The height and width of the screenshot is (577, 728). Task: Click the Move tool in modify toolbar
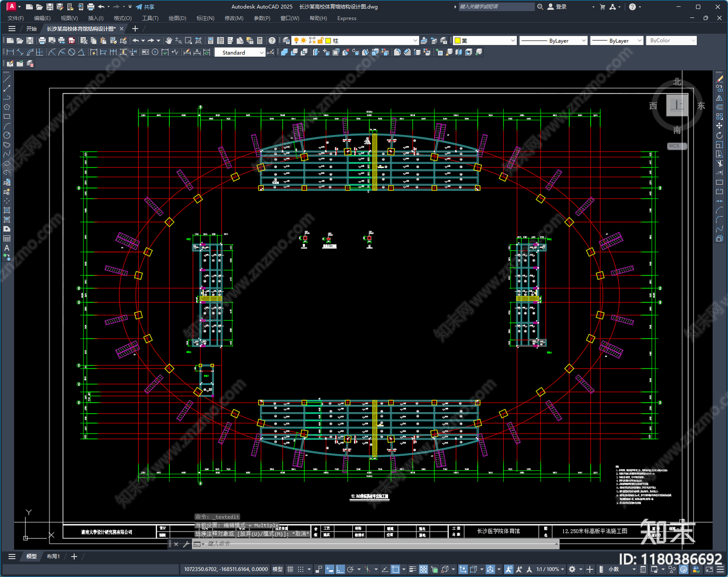[x=719, y=126]
